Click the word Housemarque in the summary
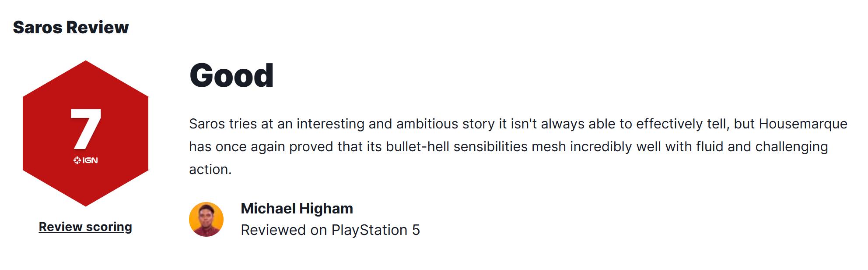The height and width of the screenshot is (270, 868). click(803, 124)
